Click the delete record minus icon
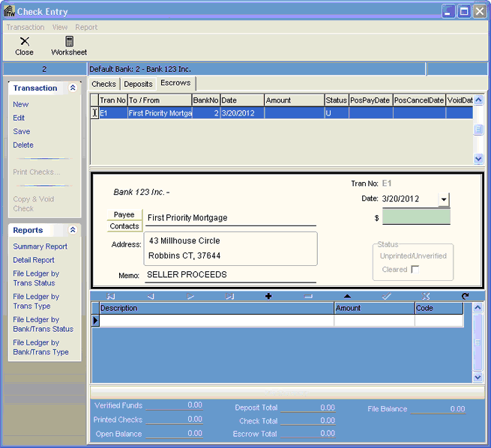491x448 pixels. [x=308, y=297]
